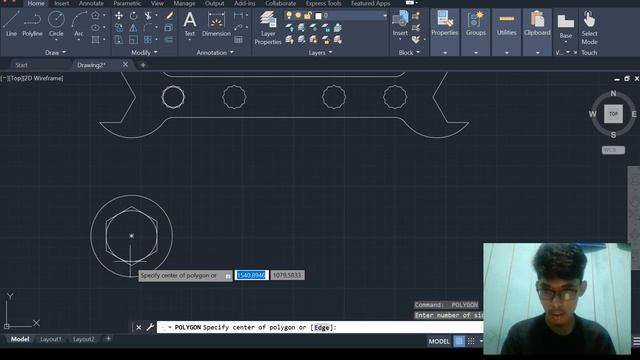Toggle MODEL space button in status bar
The height and width of the screenshot is (360, 640).
(439, 341)
